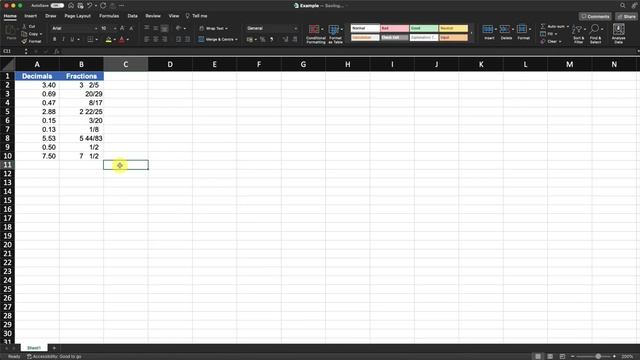Expand the Copy dropdown arrow
This screenshot has width=640, height=360.
[41, 34]
